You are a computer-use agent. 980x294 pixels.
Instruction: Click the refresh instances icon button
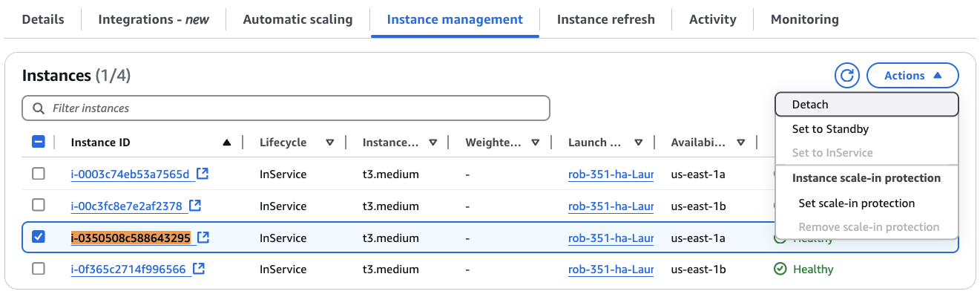tap(846, 75)
